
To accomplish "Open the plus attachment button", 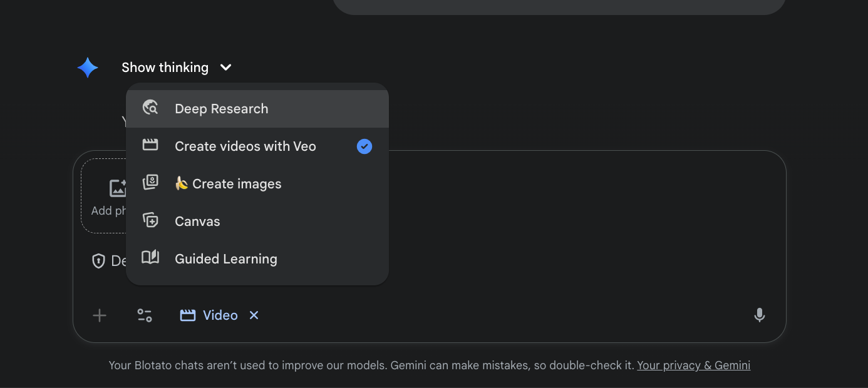I will coord(100,315).
